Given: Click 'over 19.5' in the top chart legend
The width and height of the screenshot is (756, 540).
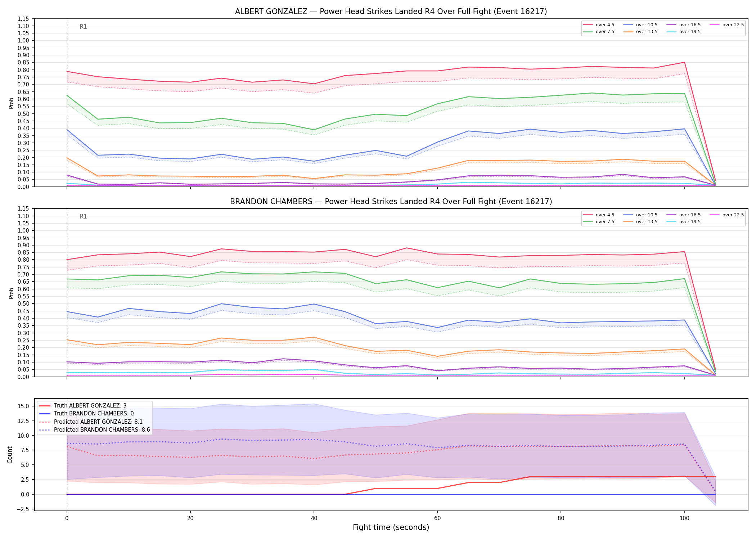Looking at the screenshot, I should click(690, 32).
